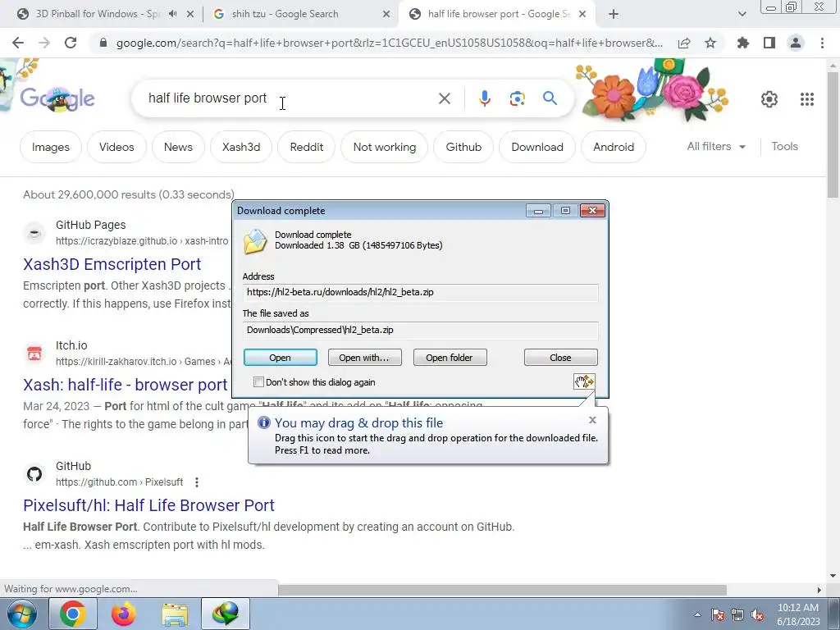The height and width of the screenshot is (630, 840).
Task: Show hidden system tray icons
Action: pyautogui.click(x=697, y=615)
